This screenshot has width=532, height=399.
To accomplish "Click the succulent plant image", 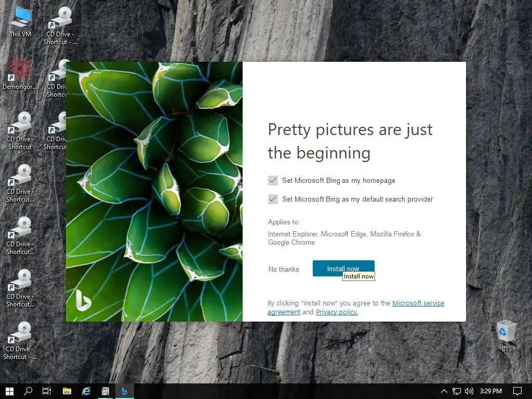I will pyautogui.click(x=154, y=191).
